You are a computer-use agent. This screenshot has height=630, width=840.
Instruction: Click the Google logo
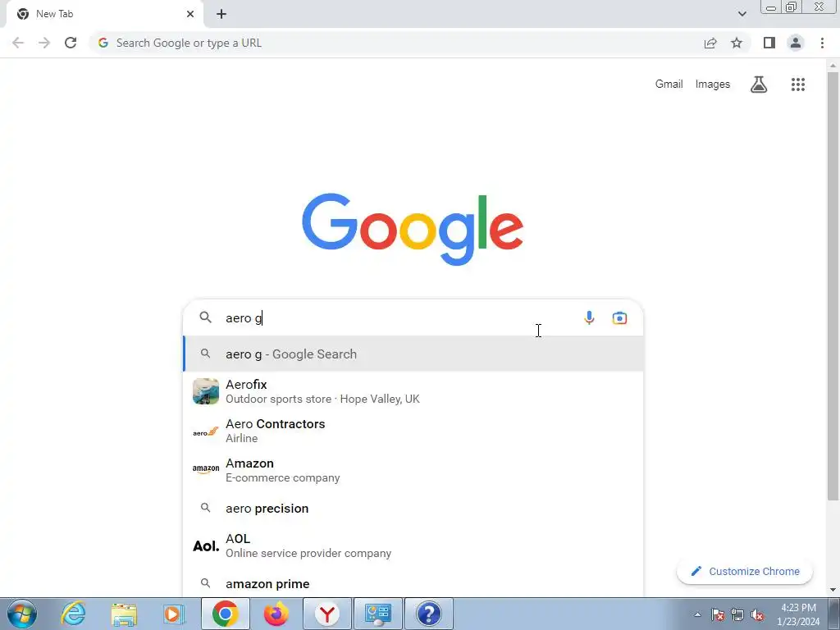(413, 230)
